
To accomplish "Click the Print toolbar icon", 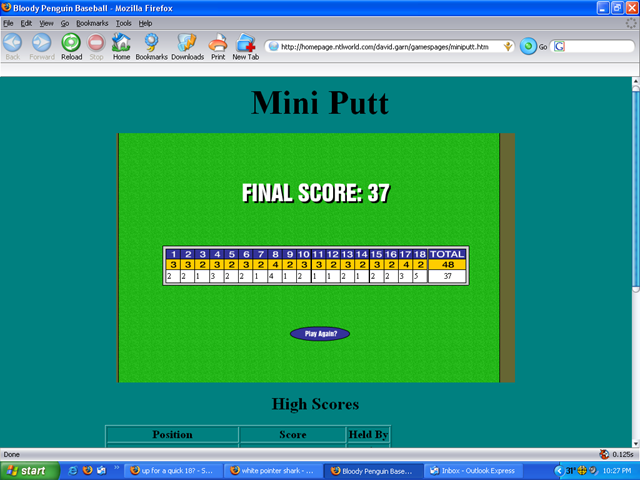I will (x=218, y=44).
